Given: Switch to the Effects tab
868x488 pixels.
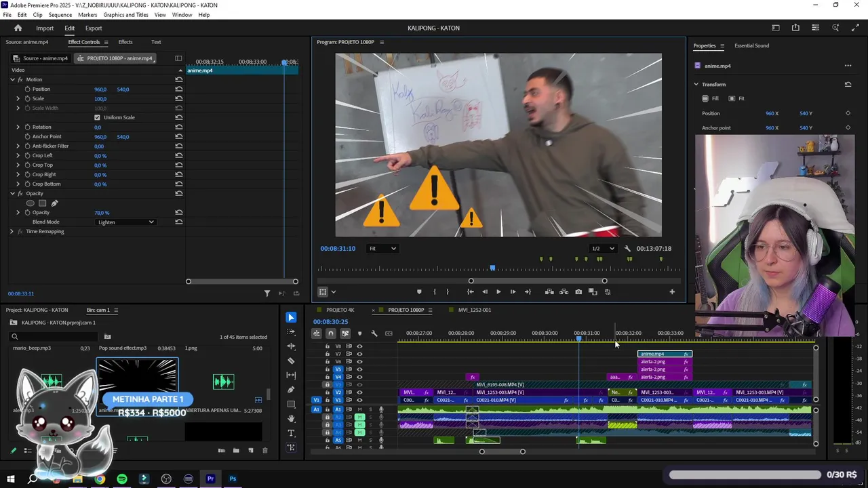Looking at the screenshot, I should pyautogui.click(x=125, y=42).
